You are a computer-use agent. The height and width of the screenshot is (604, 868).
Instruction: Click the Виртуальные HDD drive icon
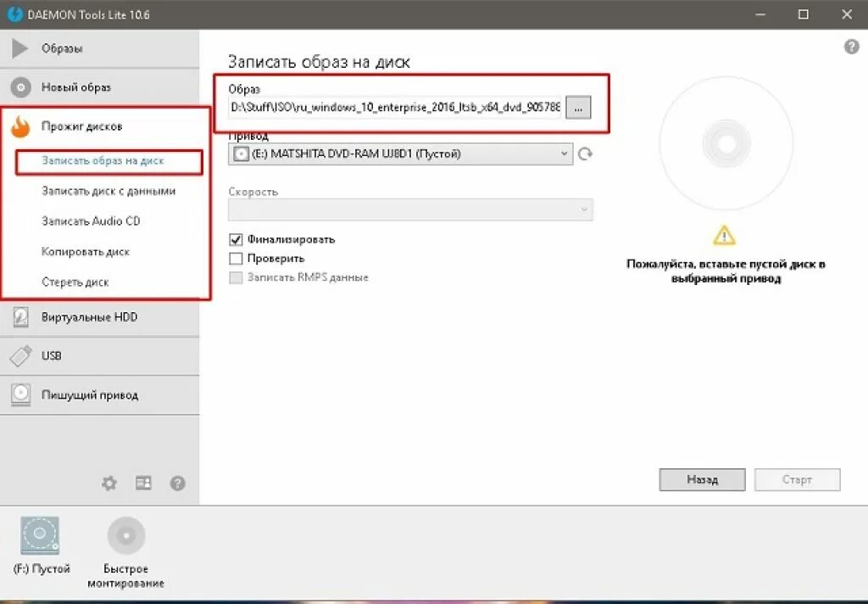click(20, 317)
